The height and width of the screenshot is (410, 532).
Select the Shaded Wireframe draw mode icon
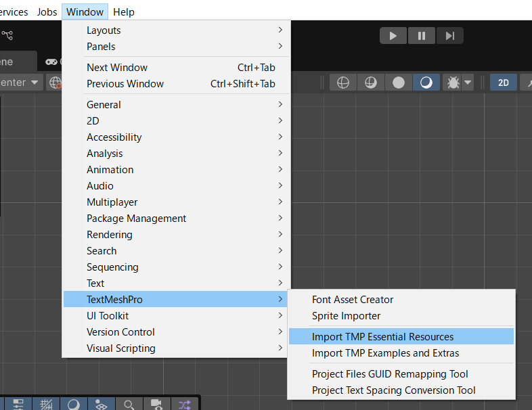371,83
